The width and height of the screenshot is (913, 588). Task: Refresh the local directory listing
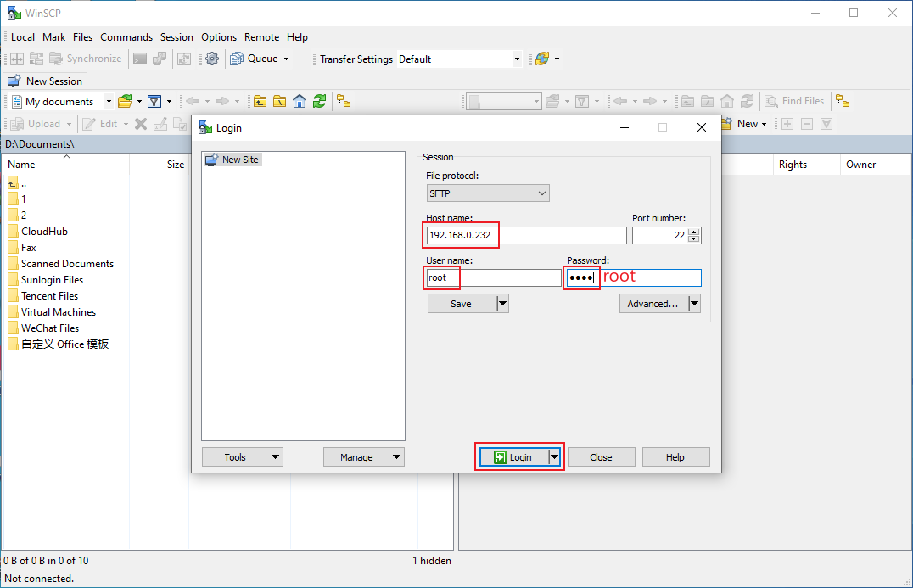pos(319,101)
